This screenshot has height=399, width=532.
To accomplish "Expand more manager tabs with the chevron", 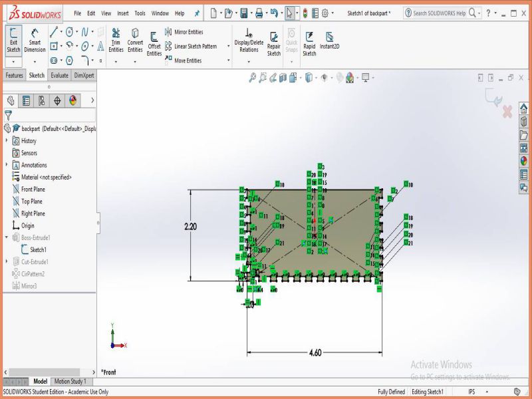I will pyautogui.click(x=92, y=100).
